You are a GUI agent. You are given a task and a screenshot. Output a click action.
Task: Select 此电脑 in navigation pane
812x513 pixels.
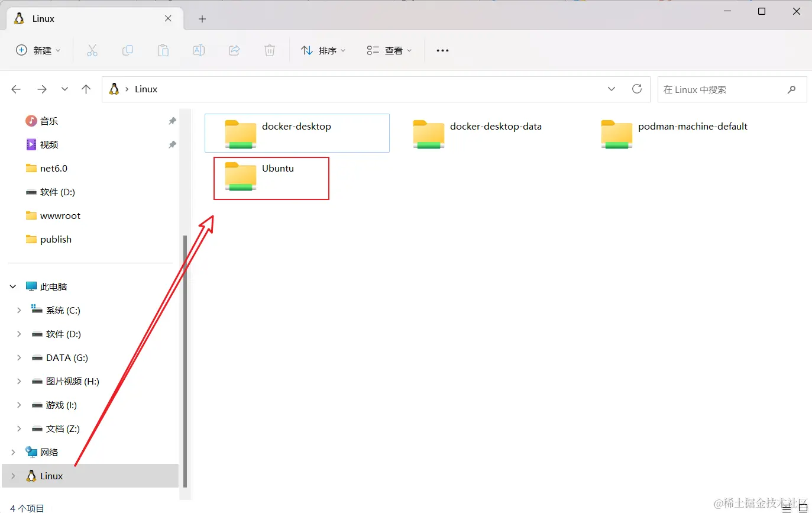click(x=47, y=287)
